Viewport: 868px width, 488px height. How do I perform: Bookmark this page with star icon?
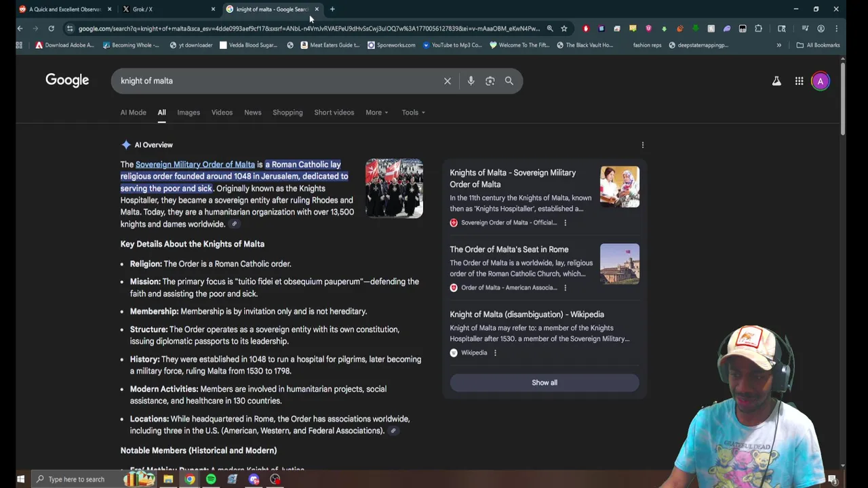point(564,28)
